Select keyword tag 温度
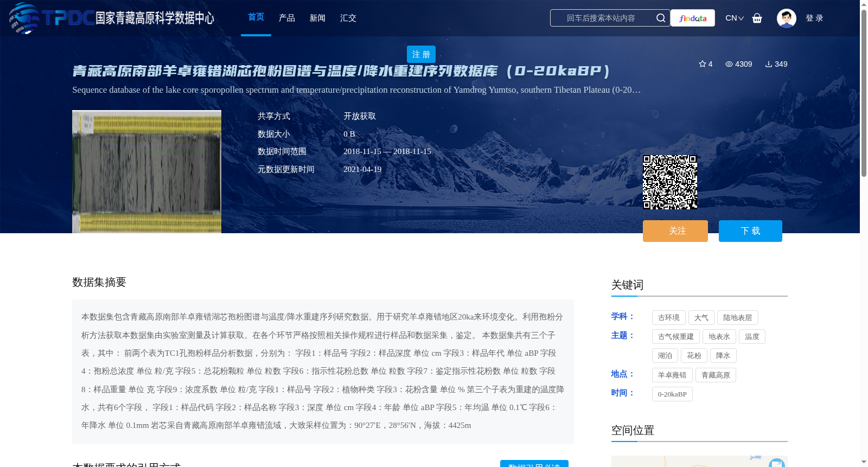868x467 pixels. (x=752, y=337)
